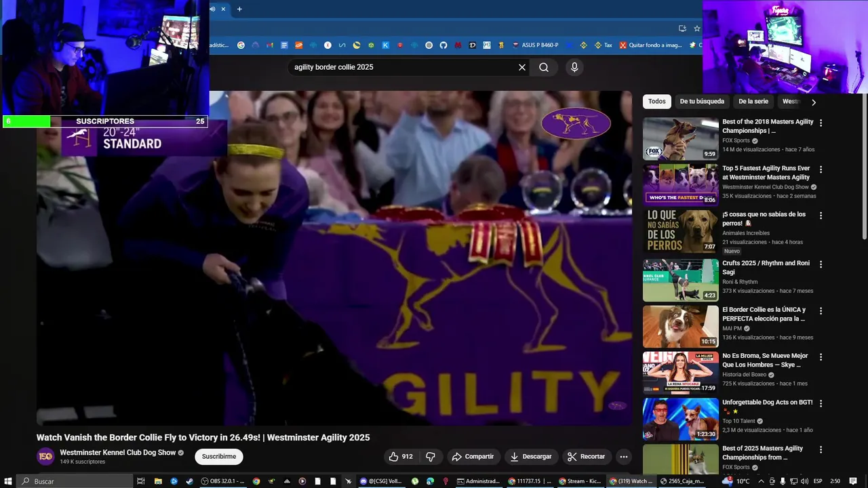This screenshot has height=488, width=868.
Task: Start voice search with microphone icon
Action: 574,67
